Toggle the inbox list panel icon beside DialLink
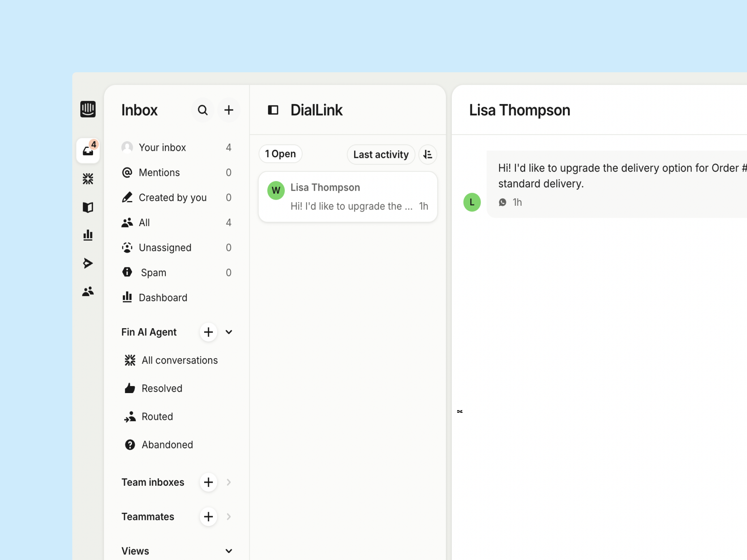The image size is (747, 560). point(273,110)
